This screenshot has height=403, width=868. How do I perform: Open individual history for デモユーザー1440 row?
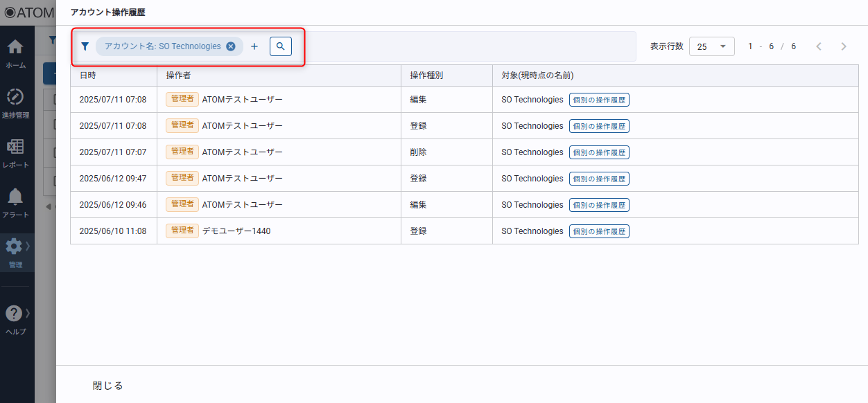tap(599, 231)
